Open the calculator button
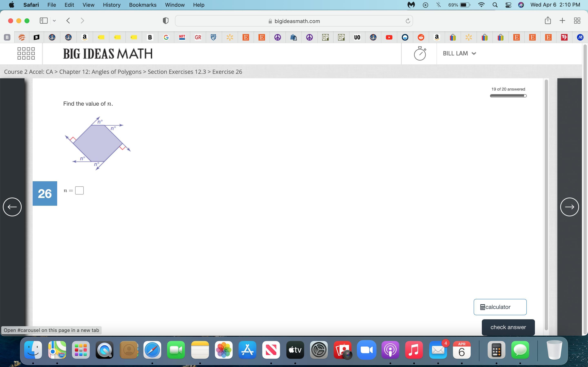 click(x=500, y=307)
